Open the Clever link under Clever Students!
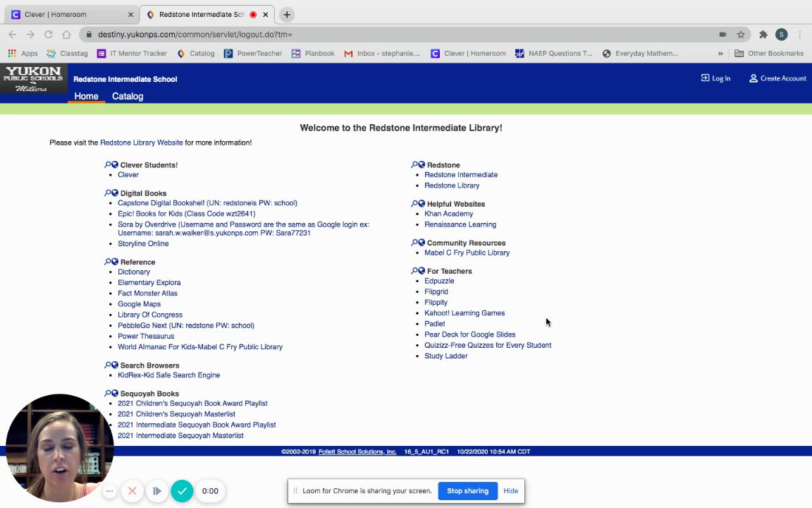812x508 pixels. click(x=128, y=175)
